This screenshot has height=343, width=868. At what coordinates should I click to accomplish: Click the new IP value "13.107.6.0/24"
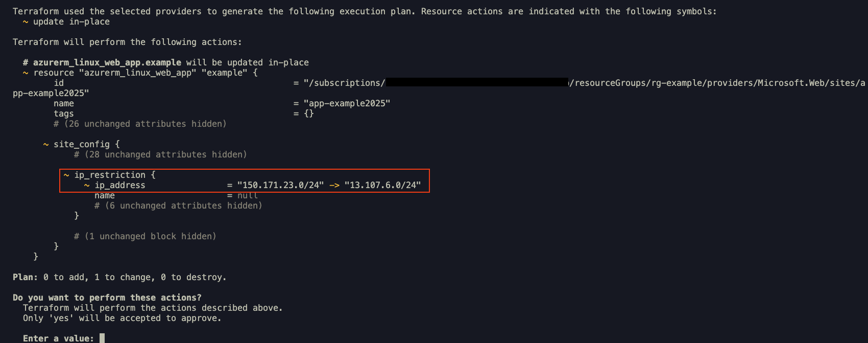pyautogui.click(x=383, y=185)
